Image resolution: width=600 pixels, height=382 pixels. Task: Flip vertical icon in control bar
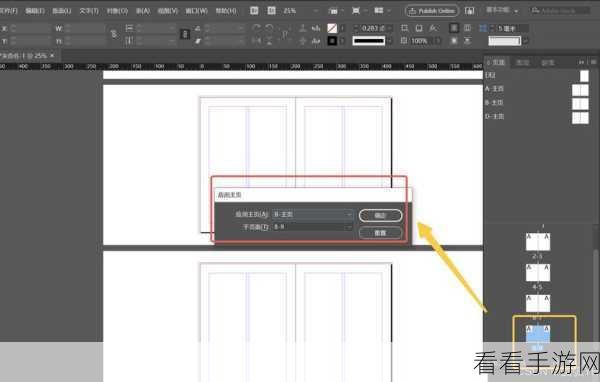(x=269, y=41)
